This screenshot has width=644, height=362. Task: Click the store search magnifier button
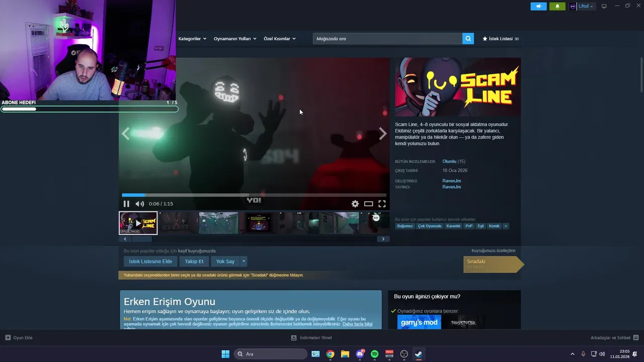tap(468, 39)
